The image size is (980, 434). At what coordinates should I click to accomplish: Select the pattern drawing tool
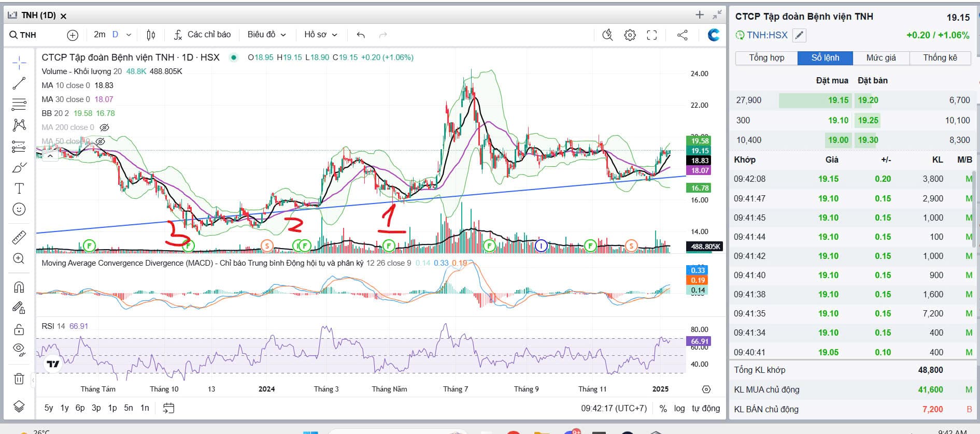tap(19, 125)
